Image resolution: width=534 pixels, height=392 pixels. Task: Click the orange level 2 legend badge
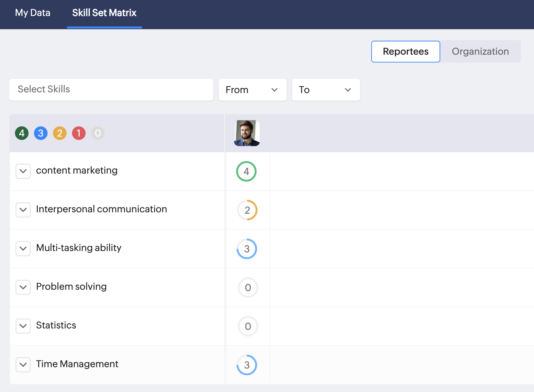click(x=60, y=133)
